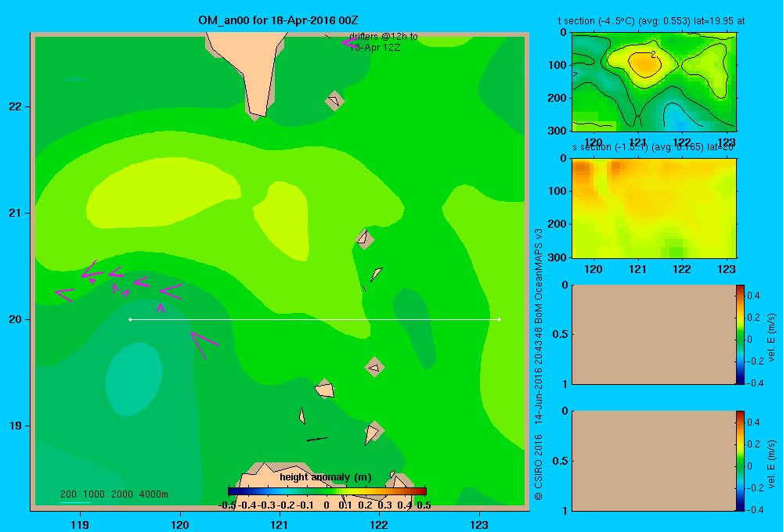Click the '0.5' end tick of height anomaly colorbar
The width and height of the screenshot is (783, 532).
point(424,505)
